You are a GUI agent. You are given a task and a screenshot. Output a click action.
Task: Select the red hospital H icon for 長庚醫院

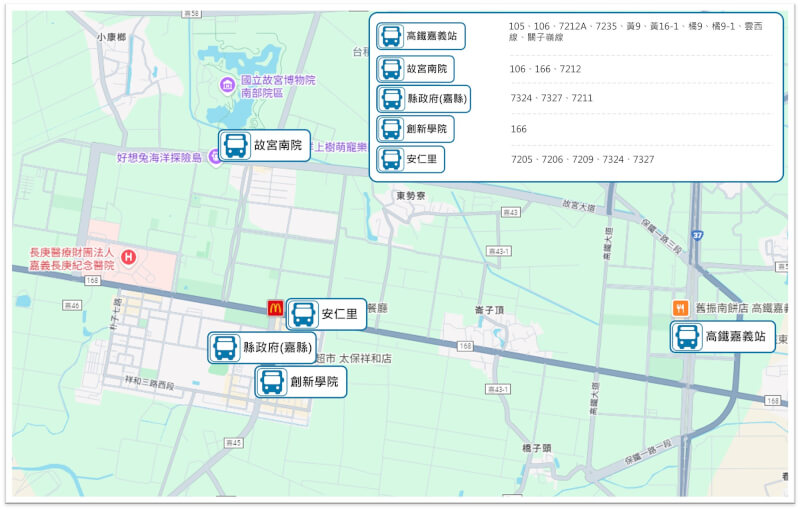click(128, 258)
